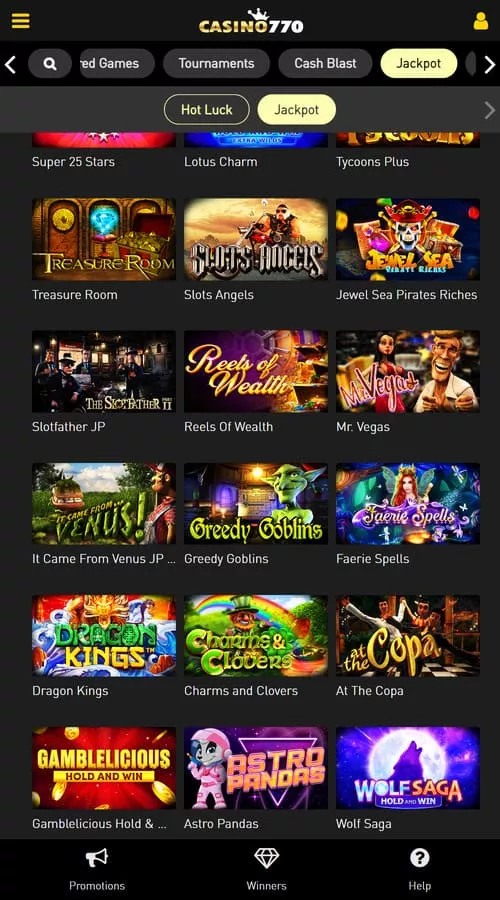
Task: Click the Mr. Vegas title link
Action: (x=363, y=427)
